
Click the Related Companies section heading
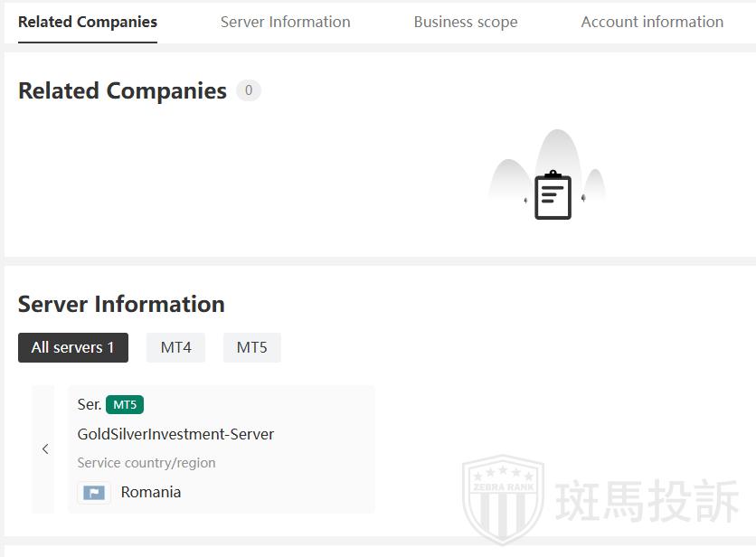pos(122,90)
